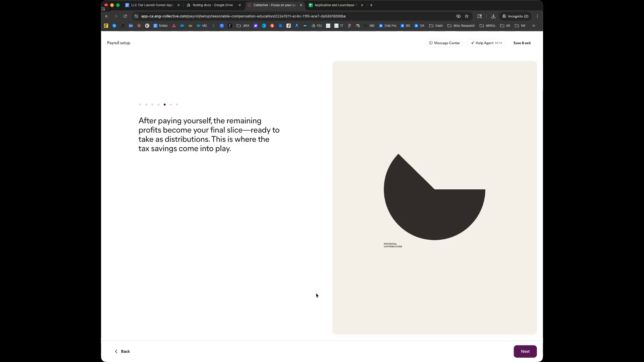
Task: Select the first progress dot
Action: [140, 105]
